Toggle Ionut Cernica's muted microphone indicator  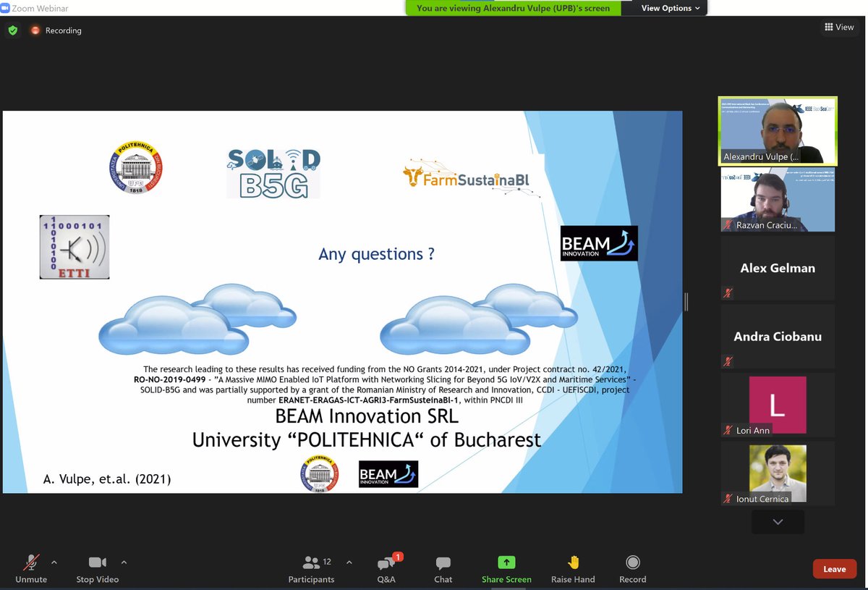click(728, 499)
